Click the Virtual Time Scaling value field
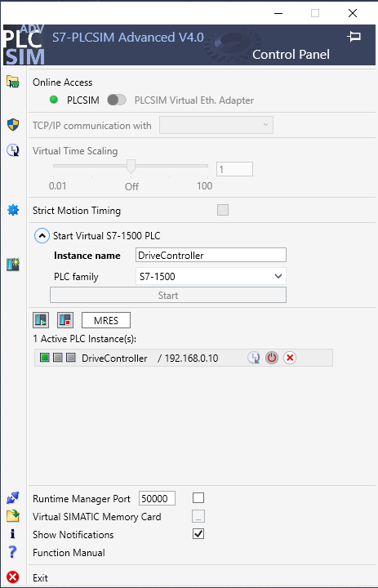 pos(235,169)
